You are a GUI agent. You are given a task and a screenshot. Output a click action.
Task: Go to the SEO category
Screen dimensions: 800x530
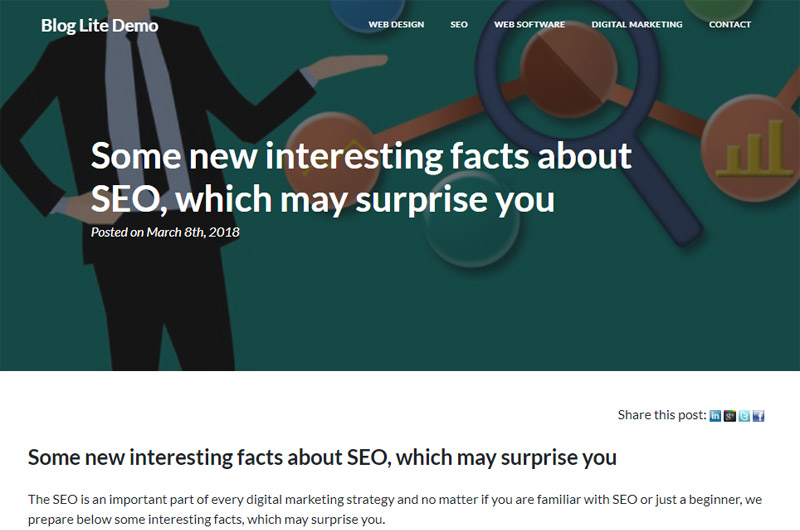[x=459, y=25]
